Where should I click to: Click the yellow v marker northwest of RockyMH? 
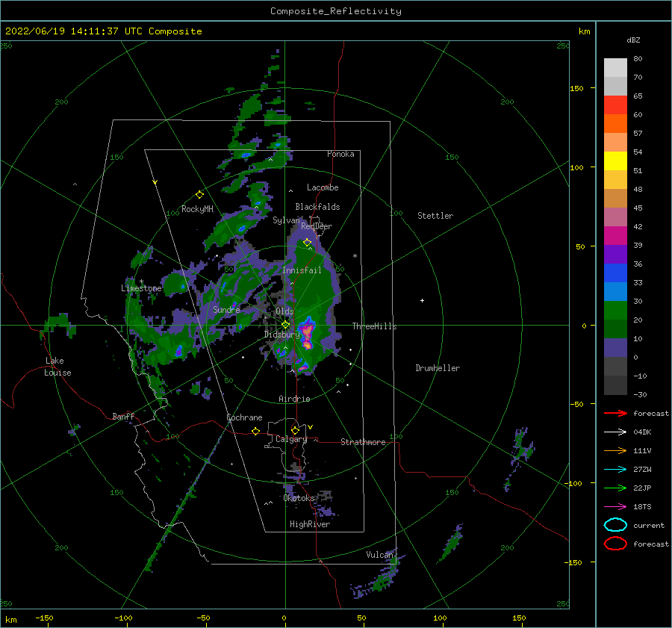[155, 182]
